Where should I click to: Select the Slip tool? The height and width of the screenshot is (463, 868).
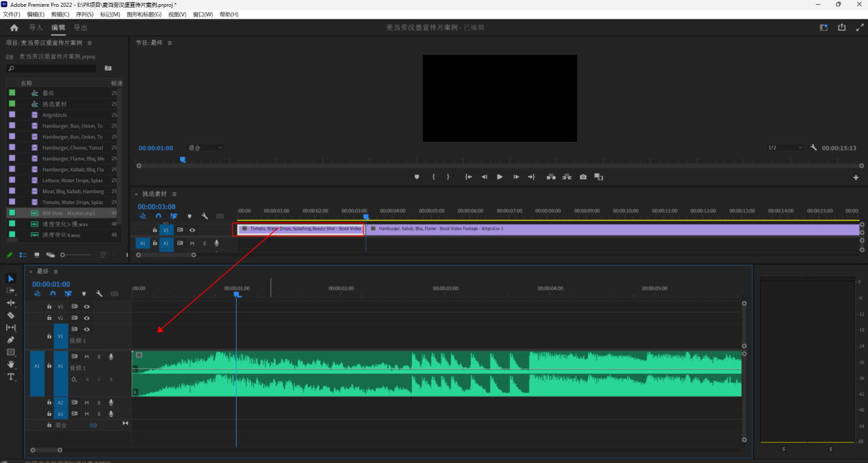click(11, 327)
